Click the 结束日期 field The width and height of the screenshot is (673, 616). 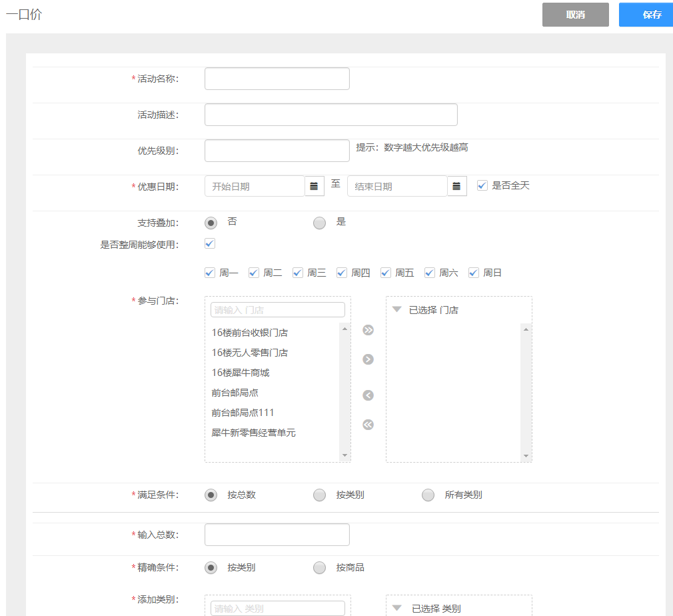click(x=397, y=187)
